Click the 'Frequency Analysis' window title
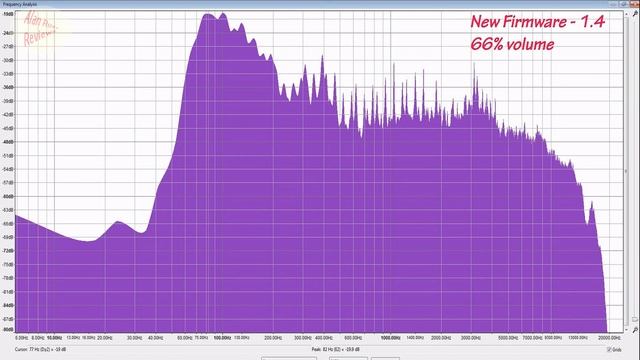640x360 pixels. (x=20, y=4)
